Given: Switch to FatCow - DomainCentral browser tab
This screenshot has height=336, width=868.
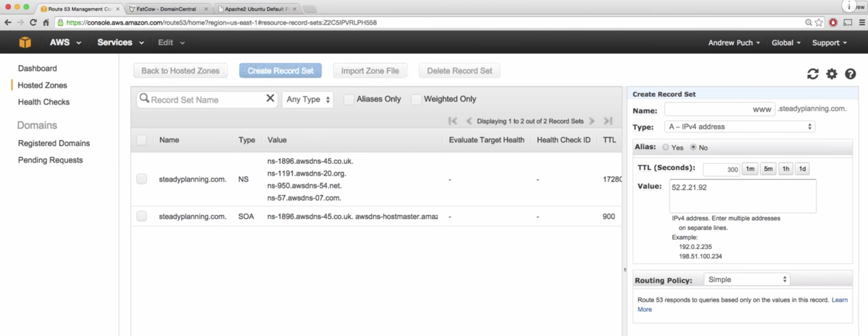Looking at the screenshot, I should click(x=168, y=9).
